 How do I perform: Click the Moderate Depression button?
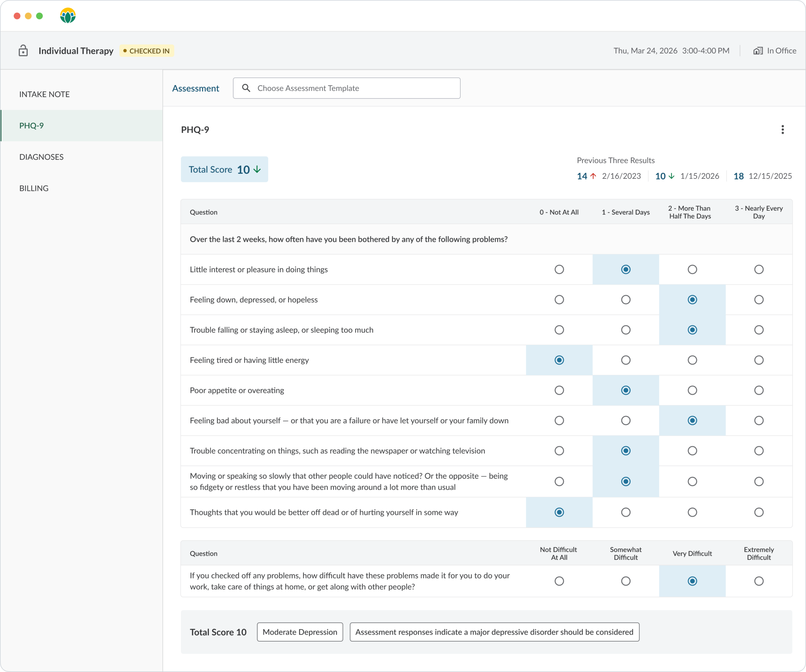click(300, 632)
